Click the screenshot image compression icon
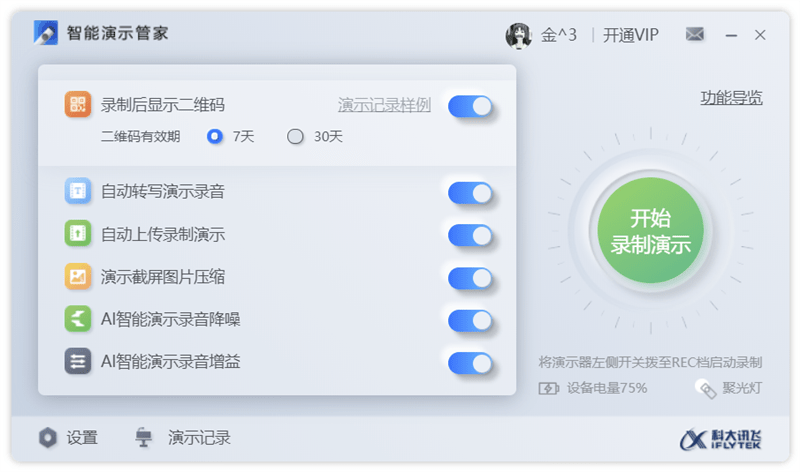 (x=78, y=277)
